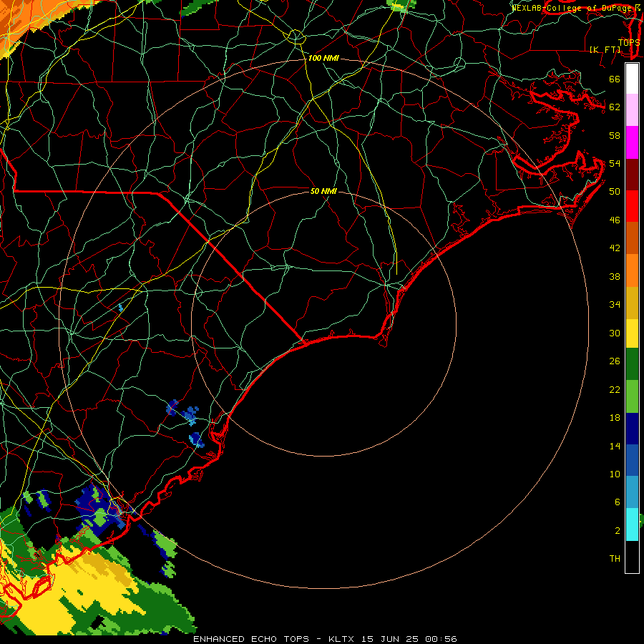Click the bright orange legend swatch near 38
Image resolution: width=644 pixels, height=644 pixels.
(x=632, y=270)
